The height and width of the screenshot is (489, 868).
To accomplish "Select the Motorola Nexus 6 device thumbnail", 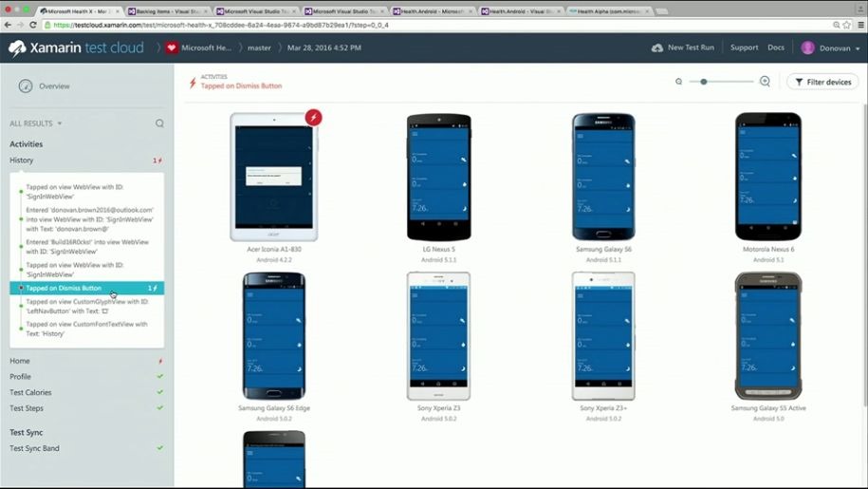I will coord(768,178).
